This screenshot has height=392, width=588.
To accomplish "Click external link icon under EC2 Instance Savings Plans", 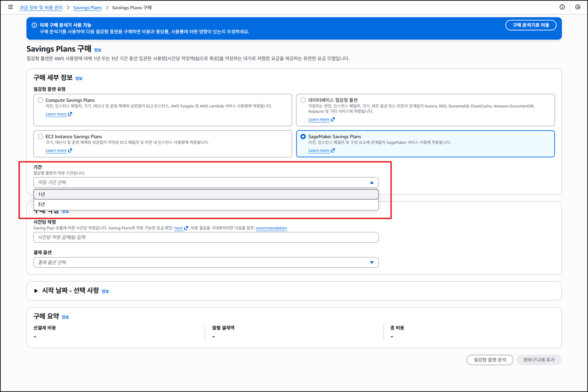I will [x=70, y=151].
